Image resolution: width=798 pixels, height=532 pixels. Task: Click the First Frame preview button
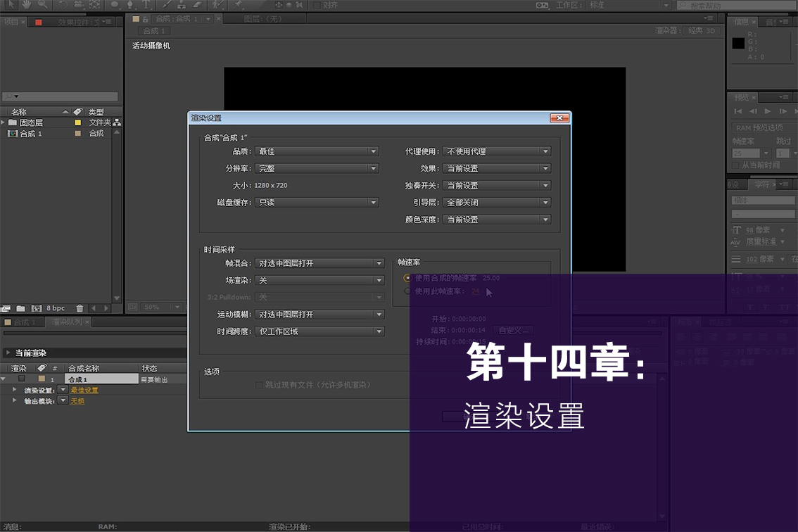click(738, 111)
